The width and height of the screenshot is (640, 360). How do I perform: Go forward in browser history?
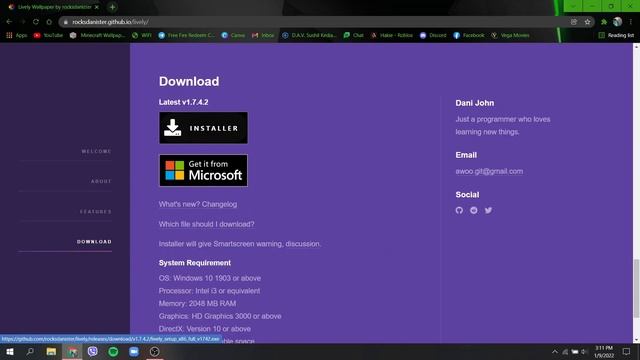[23, 22]
